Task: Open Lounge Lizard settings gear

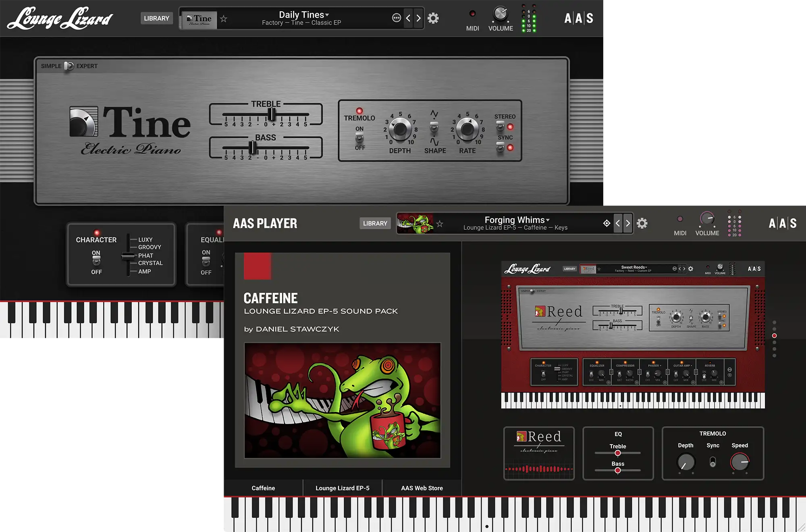Action: click(433, 18)
